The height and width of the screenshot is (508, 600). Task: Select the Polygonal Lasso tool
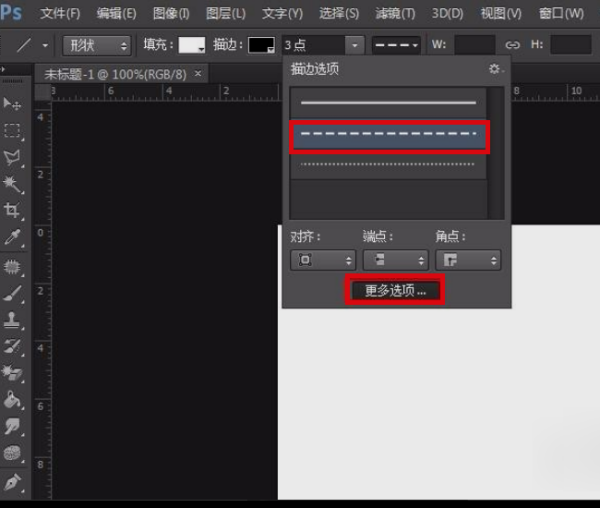(x=12, y=157)
